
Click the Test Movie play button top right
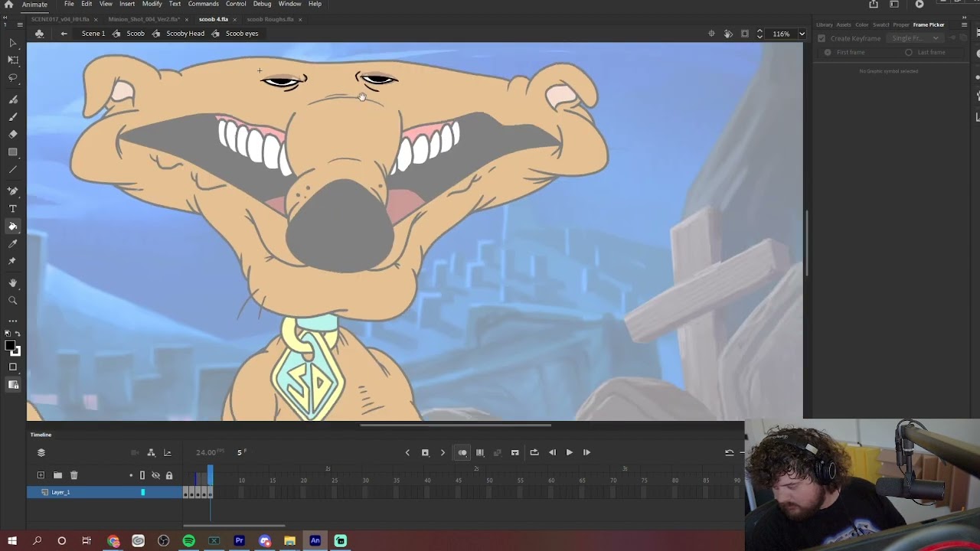920,4
